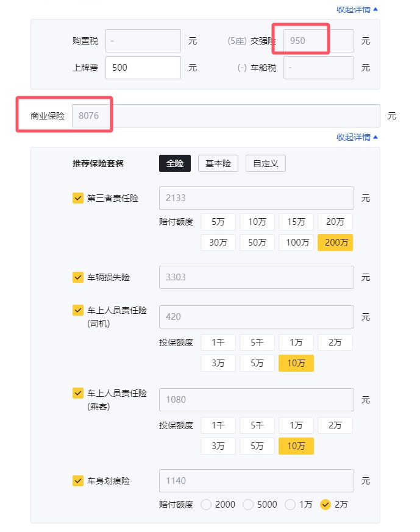Collapse details above the 购置税 section
420x532 pixels.
tap(357, 9)
